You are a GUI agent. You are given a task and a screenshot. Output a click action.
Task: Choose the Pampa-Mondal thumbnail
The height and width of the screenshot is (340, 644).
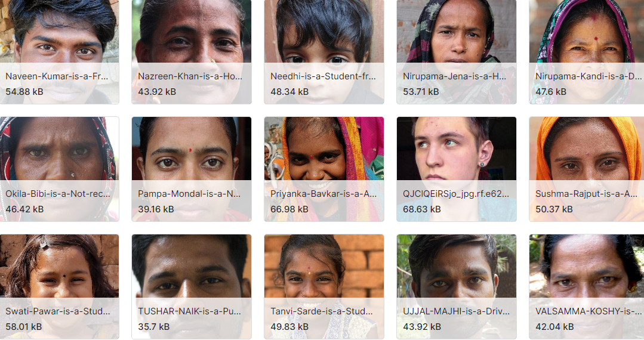click(x=192, y=169)
